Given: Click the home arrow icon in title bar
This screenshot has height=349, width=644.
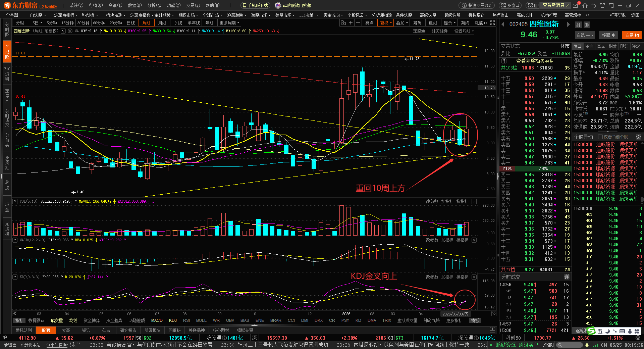Looking at the screenshot, I should (x=585, y=5).
